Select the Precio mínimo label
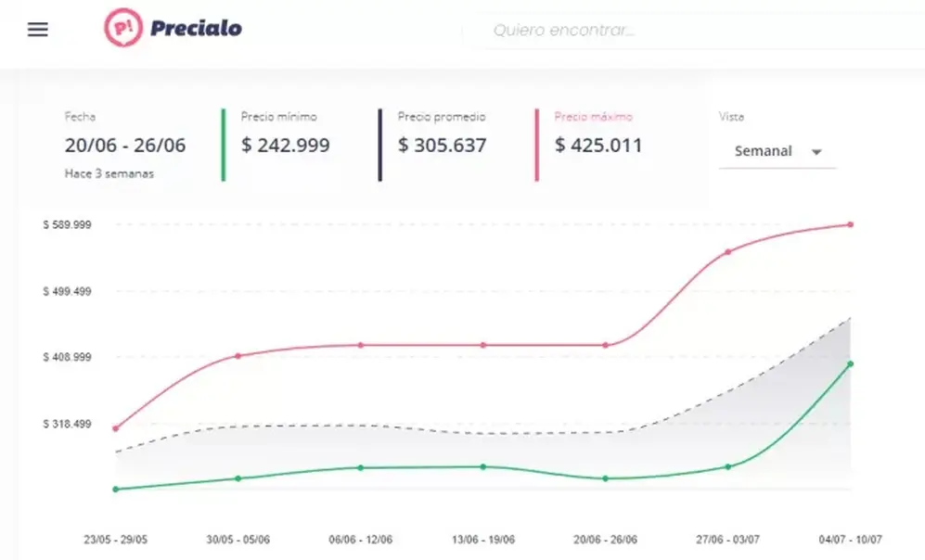 pyautogui.click(x=278, y=117)
